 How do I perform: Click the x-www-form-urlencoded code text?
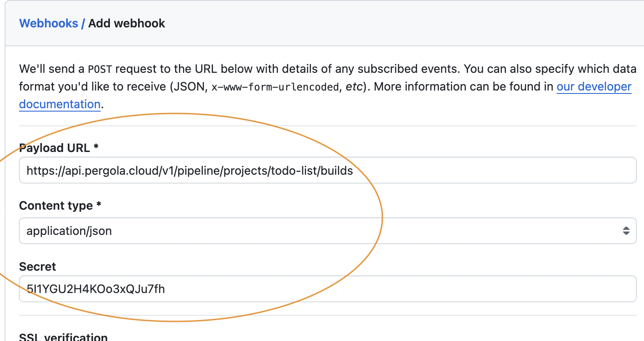(x=275, y=87)
